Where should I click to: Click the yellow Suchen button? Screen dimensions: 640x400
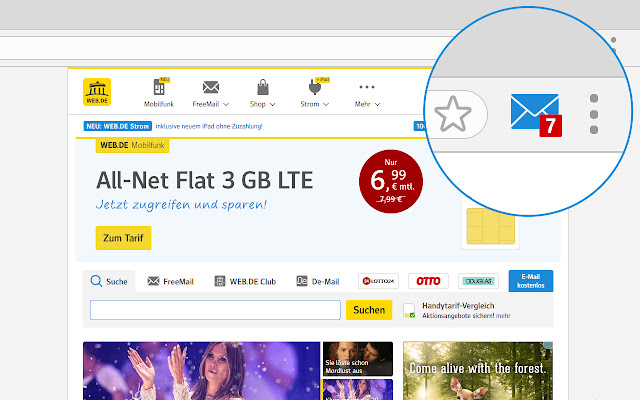[x=369, y=310]
